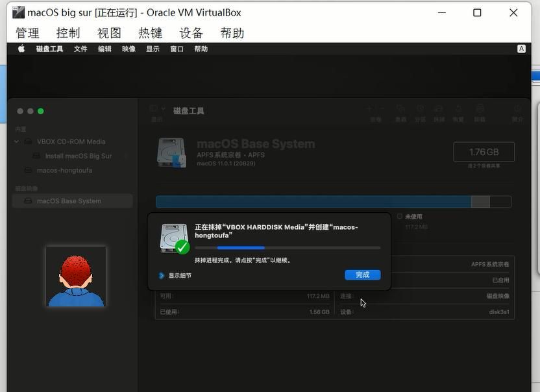Viewport: 540px width, 392px height.
Task: Click the input source indicator in menu bar
Action: pyautogui.click(x=521, y=49)
